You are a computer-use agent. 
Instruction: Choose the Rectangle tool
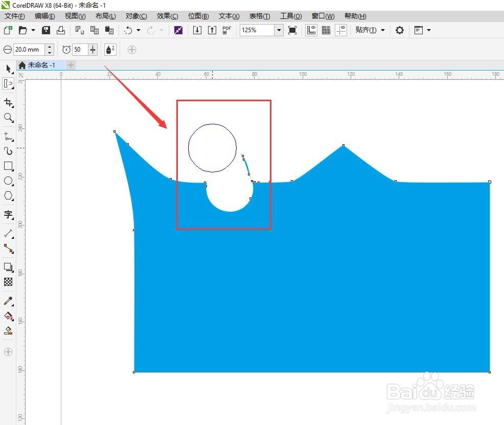coord(8,166)
